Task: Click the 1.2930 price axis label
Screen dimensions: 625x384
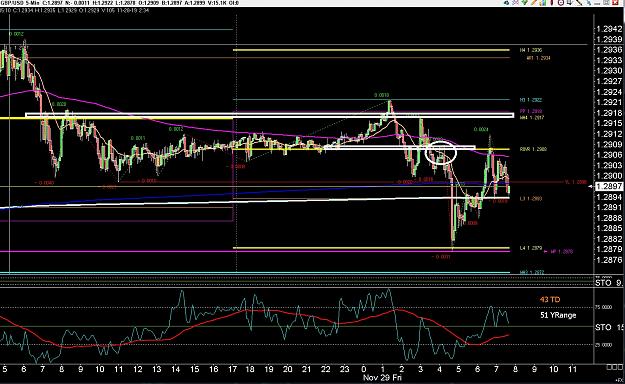Action: tap(609, 71)
